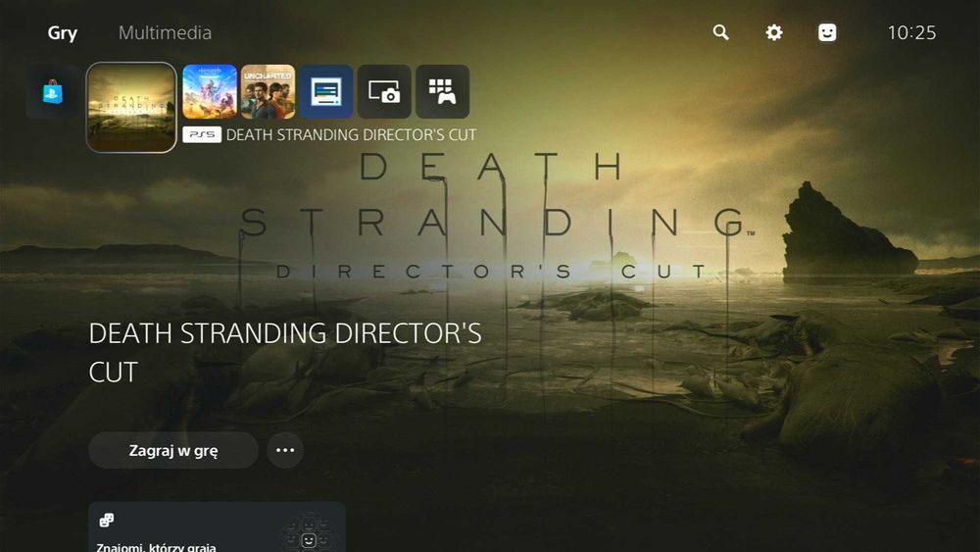Open search with the magnifier icon
The width and height of the screenshot is (980, 552).
720,32
